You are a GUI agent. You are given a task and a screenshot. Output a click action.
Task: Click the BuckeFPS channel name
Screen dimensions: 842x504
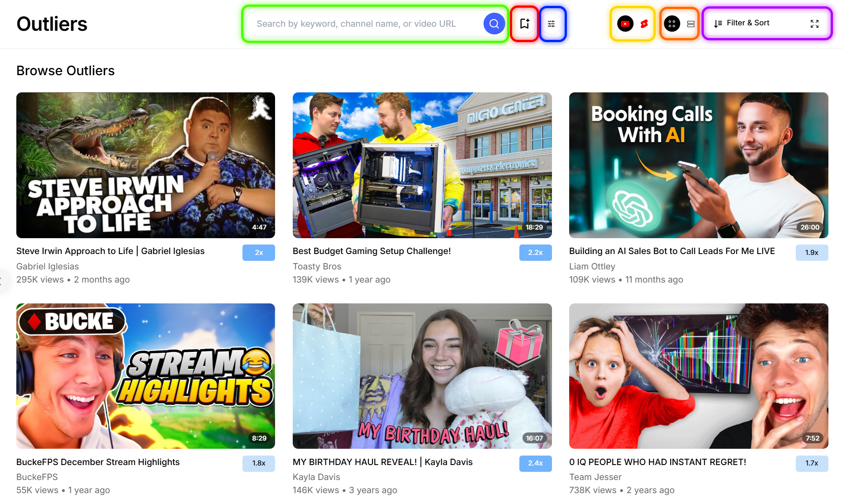tap(37, 477)
